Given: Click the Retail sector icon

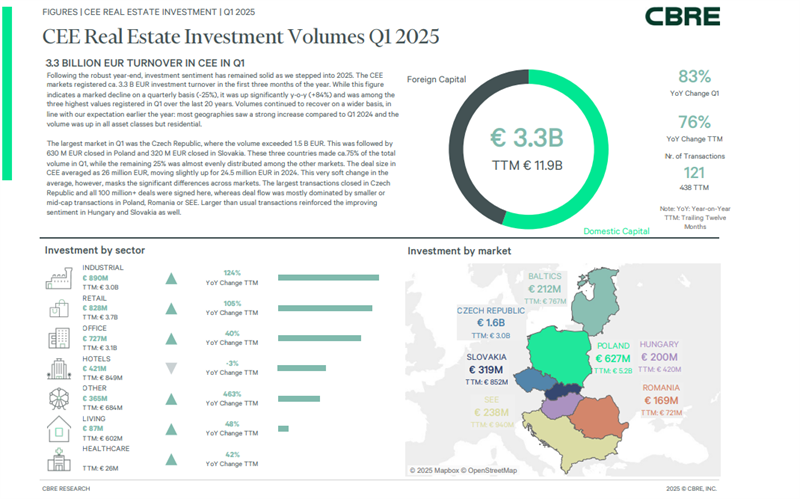Looking at the screenshot, I should [x=60, y=308].
